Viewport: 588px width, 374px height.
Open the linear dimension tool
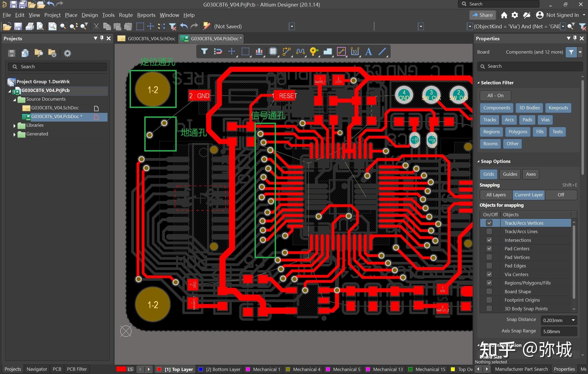pyautogui.click(x=355, y=51)
